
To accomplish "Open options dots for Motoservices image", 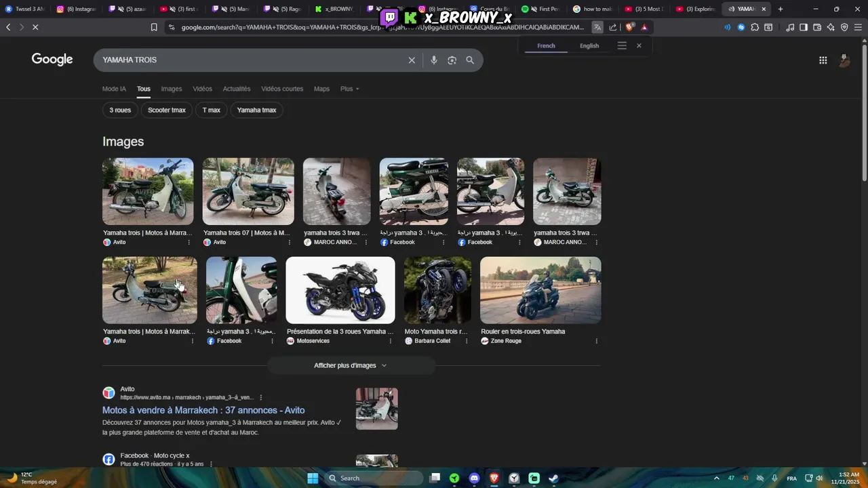I will [391, 341].
